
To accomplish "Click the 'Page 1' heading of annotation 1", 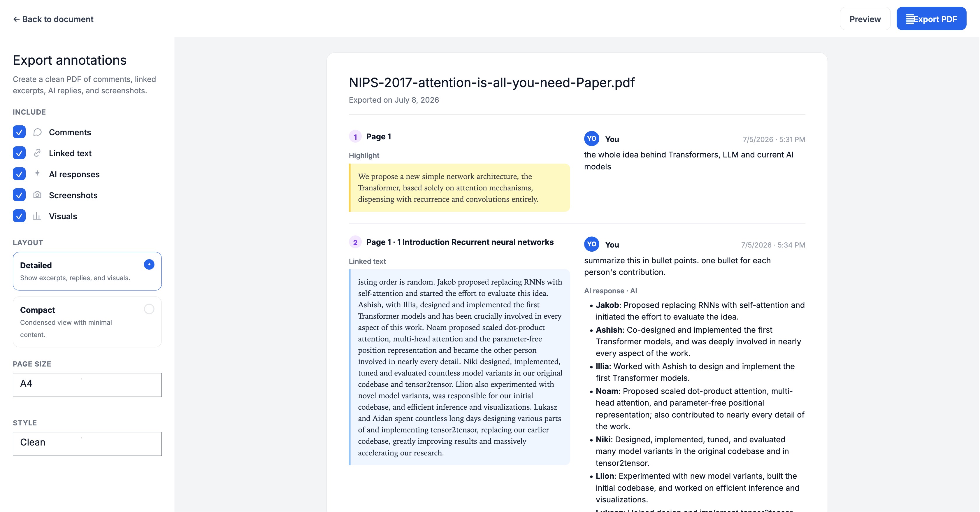I will click(379, 136).
